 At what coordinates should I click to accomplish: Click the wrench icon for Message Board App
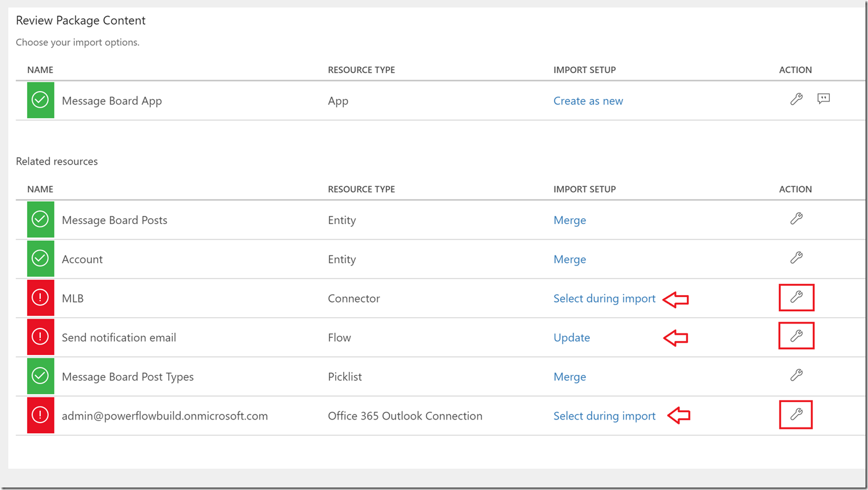[x=796, y=99]
